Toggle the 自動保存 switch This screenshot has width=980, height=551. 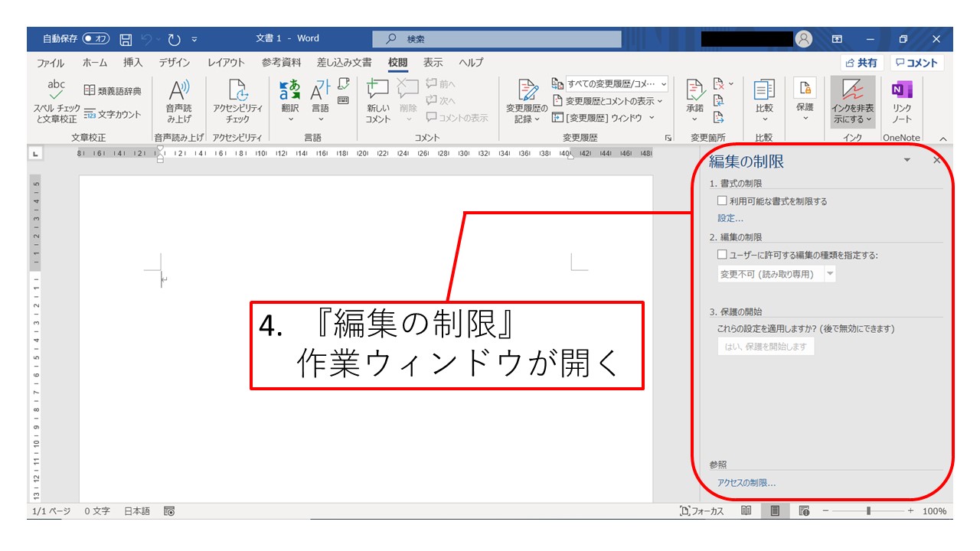click(96, 38)
